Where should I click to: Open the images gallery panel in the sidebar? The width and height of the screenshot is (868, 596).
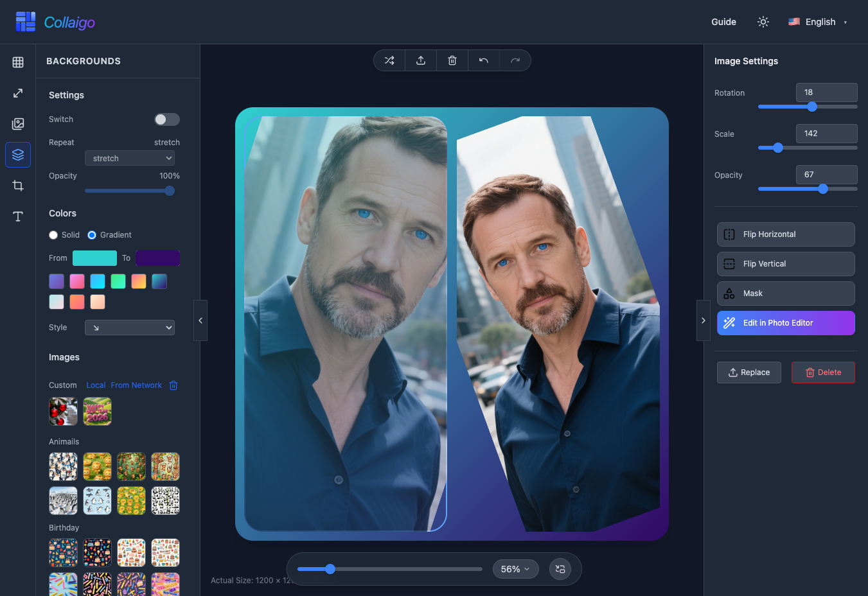(18, 124)
